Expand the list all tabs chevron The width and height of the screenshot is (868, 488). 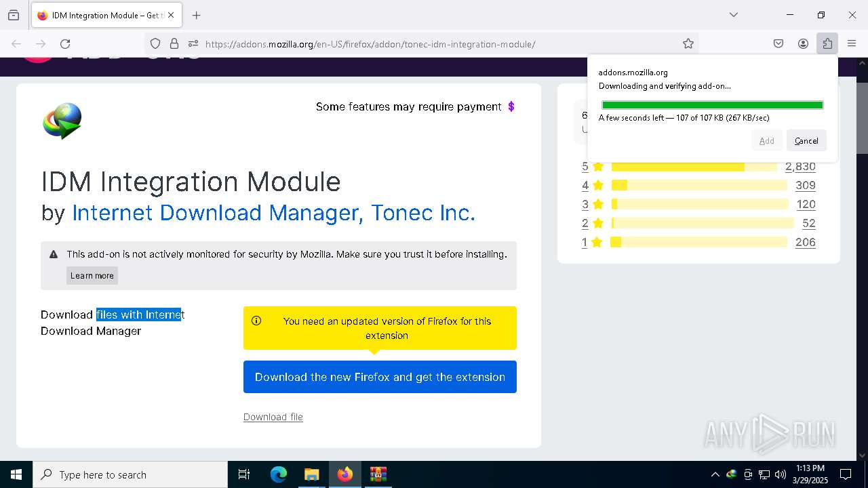[734, 15]
